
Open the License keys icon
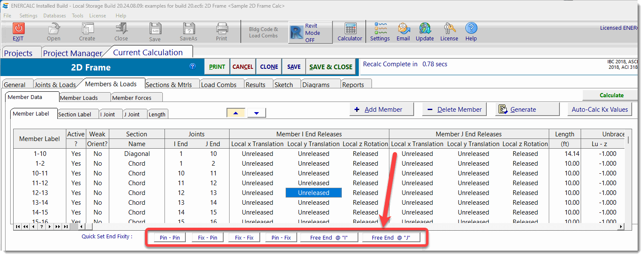pos(449,28)
